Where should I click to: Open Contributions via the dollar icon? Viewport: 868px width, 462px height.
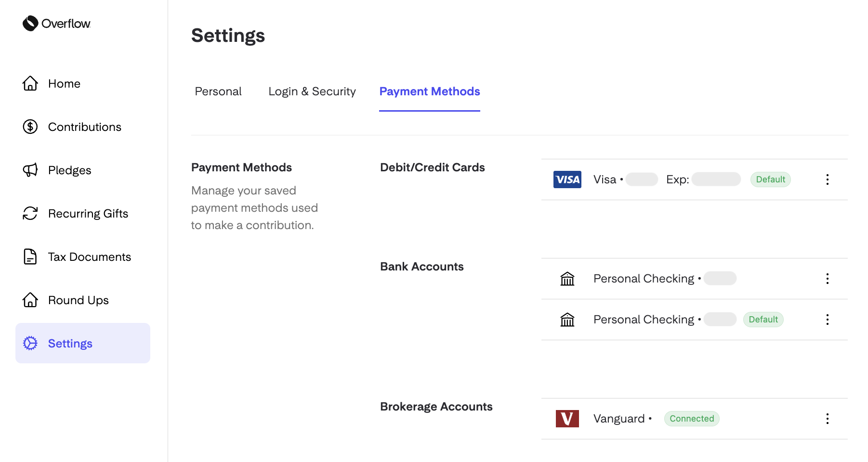click(x=30, y=127)
